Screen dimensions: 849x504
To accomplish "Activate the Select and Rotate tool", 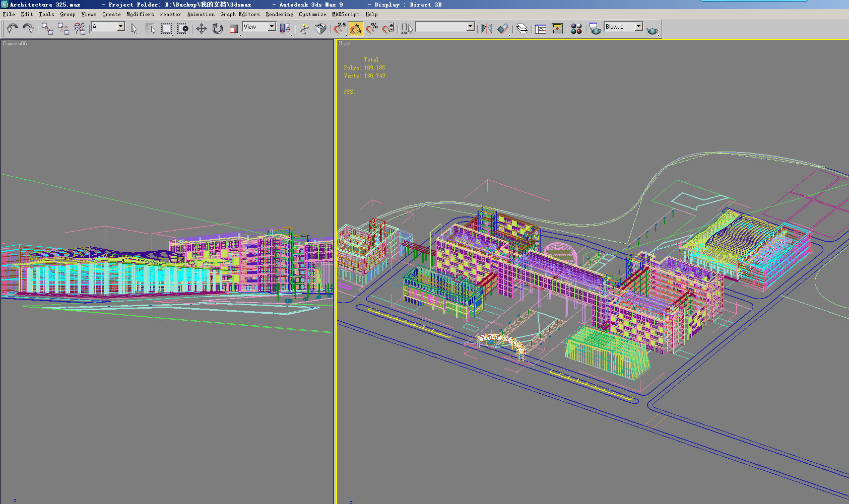I will [x=218, y=29].
